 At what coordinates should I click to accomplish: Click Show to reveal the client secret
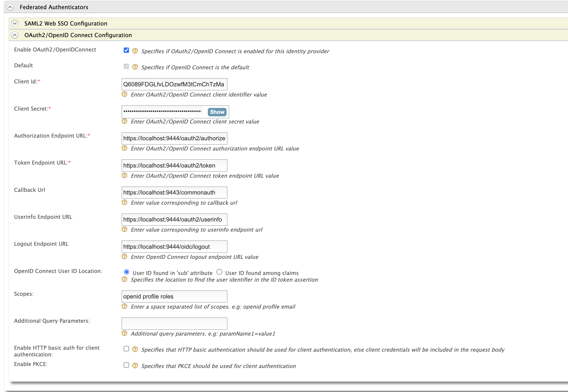click(217, 112)
